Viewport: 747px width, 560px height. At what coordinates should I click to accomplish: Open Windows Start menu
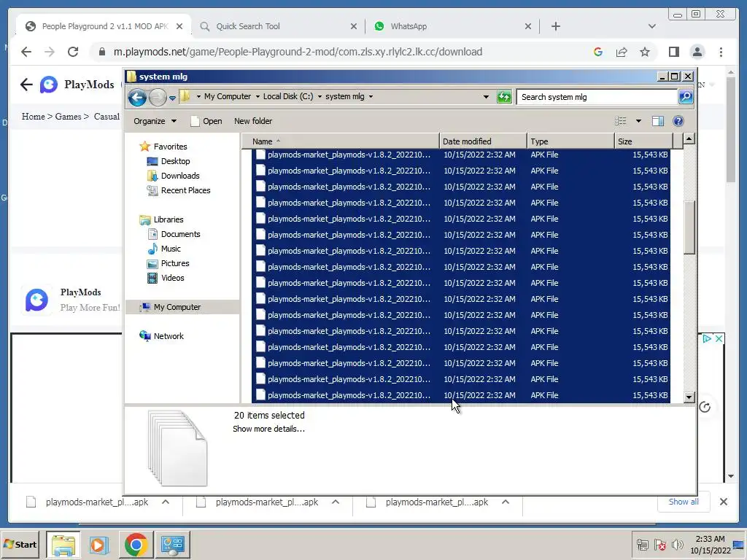coord(20,544)
